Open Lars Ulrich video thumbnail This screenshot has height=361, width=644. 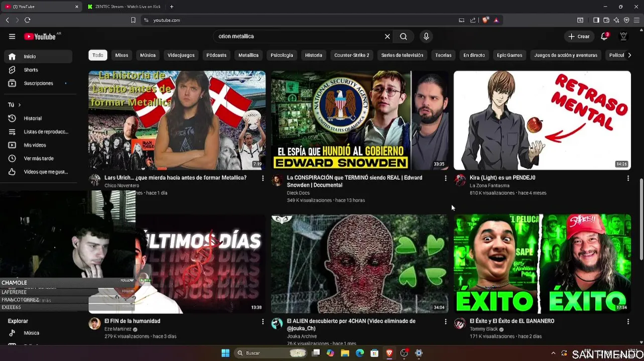coord(177,120)
